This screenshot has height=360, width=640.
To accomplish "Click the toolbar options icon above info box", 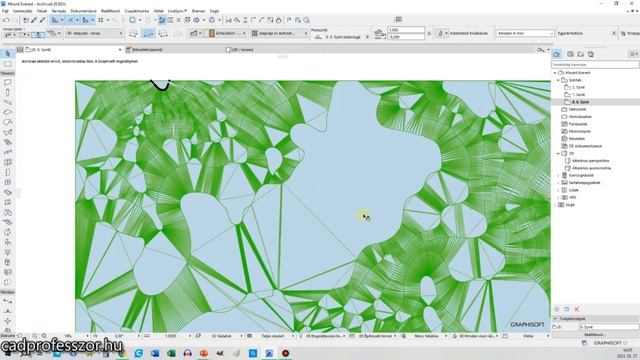I will tap(399, 20).
